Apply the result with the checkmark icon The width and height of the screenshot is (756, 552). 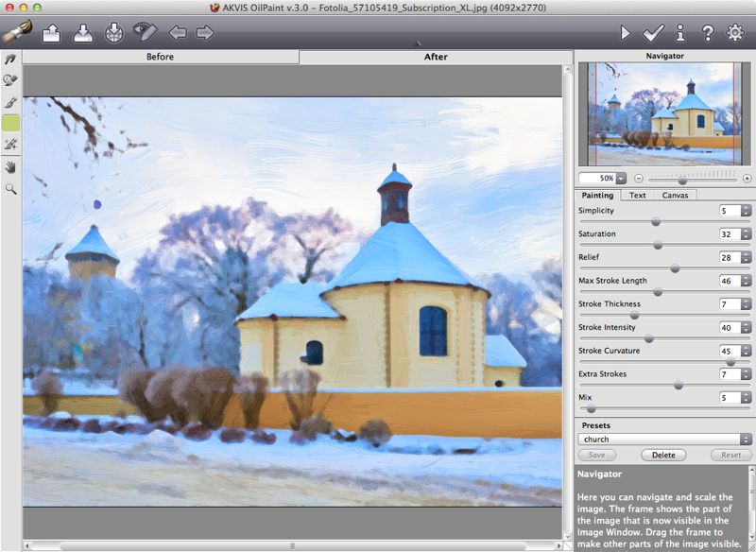[x=653, y=33]
